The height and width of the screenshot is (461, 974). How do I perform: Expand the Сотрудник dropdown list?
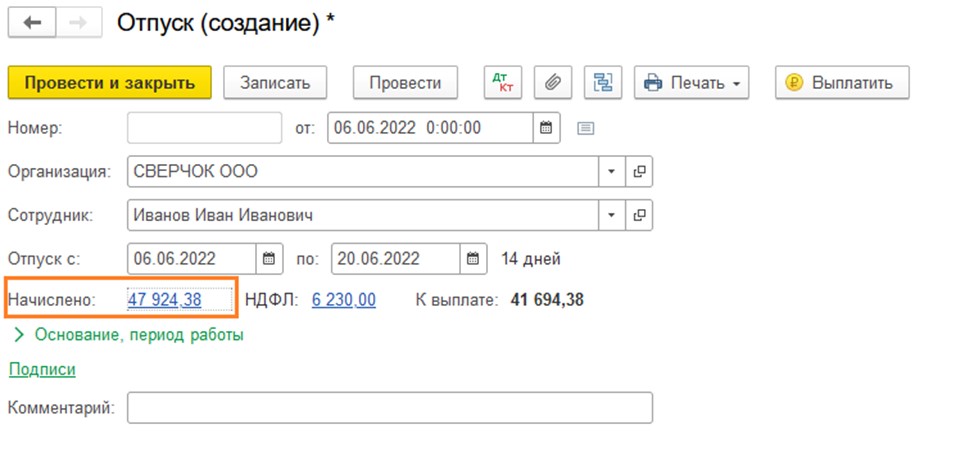click(612, 215)
